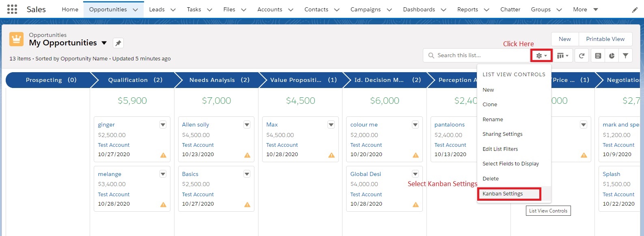The width and height of the screenshot is (644, 236).
Task: Open the Chatter tab
Action: (x=510, y=9)
